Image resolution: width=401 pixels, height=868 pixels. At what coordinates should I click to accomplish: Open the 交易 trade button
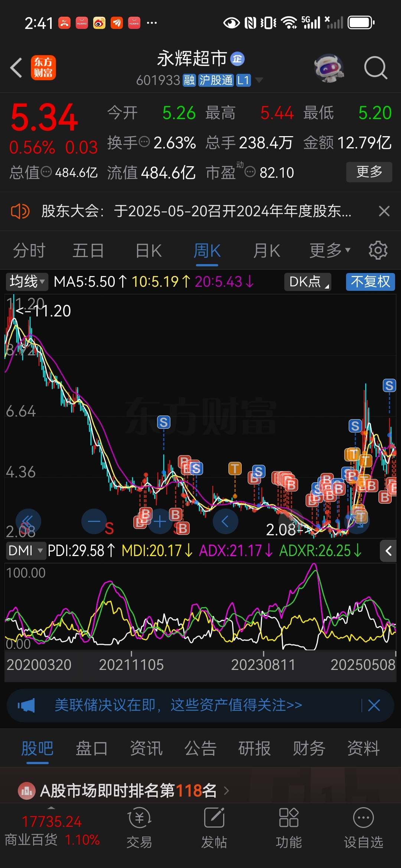coord(139,828)
